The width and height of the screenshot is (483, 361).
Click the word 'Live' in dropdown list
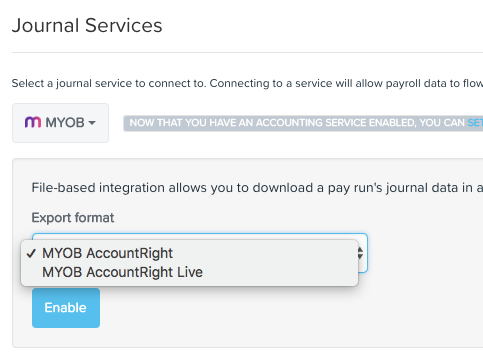click(x=190, y=272)
